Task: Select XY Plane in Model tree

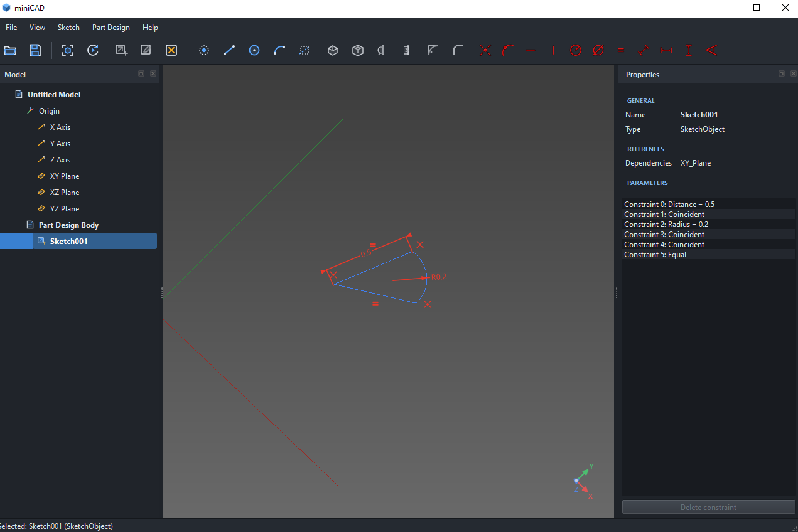Action: tap(65, 176)
